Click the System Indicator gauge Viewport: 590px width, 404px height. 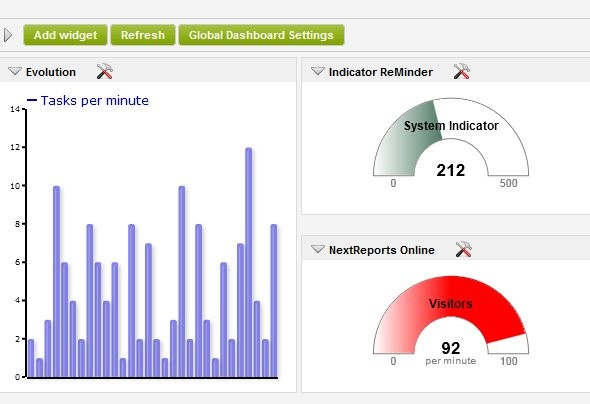click(451, 137)
